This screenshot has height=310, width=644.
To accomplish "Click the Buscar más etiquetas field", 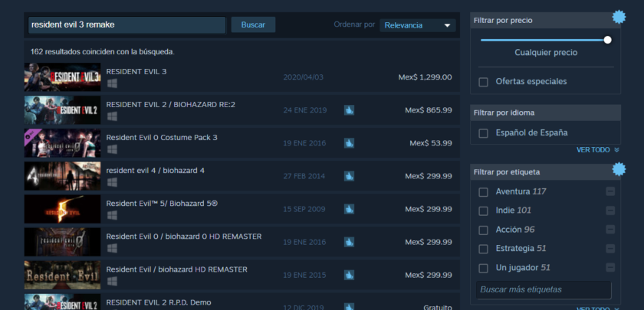I will click(x=544, y=289).
